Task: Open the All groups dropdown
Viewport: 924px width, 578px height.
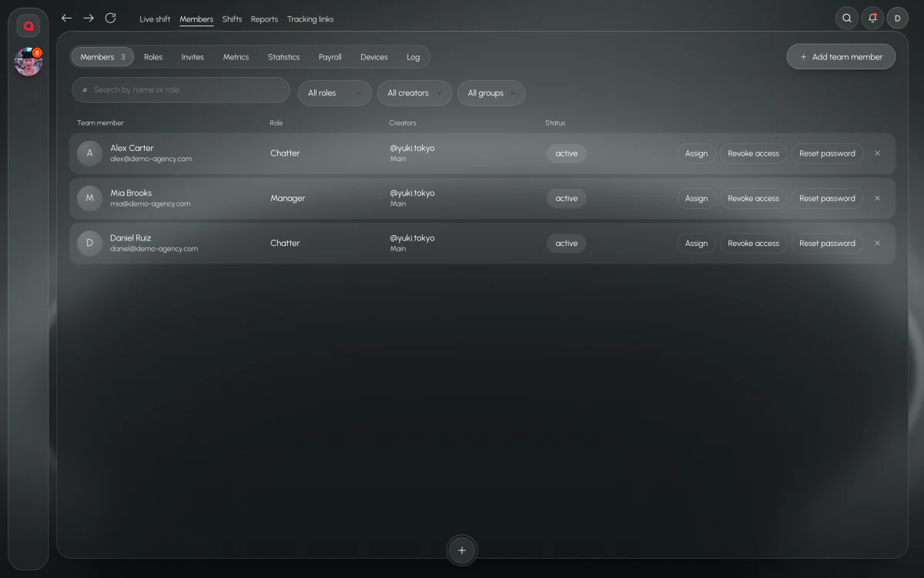Action: coord(491,93)
